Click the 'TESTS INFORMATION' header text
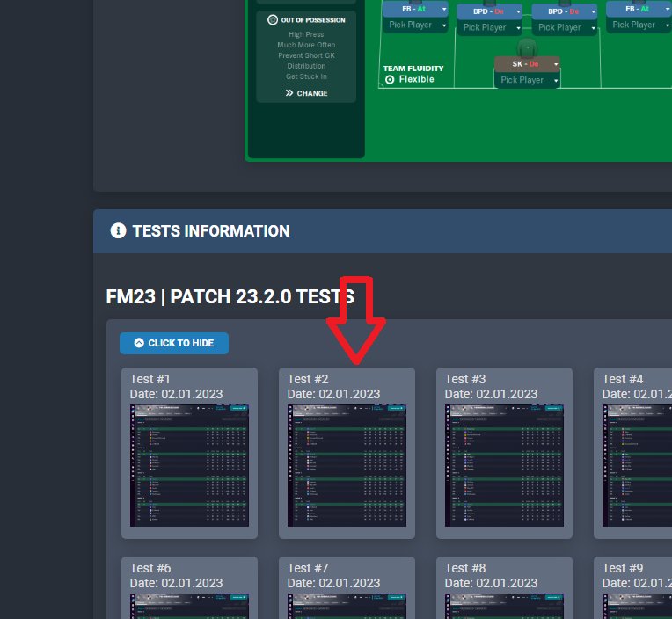 tap(211, 231)
